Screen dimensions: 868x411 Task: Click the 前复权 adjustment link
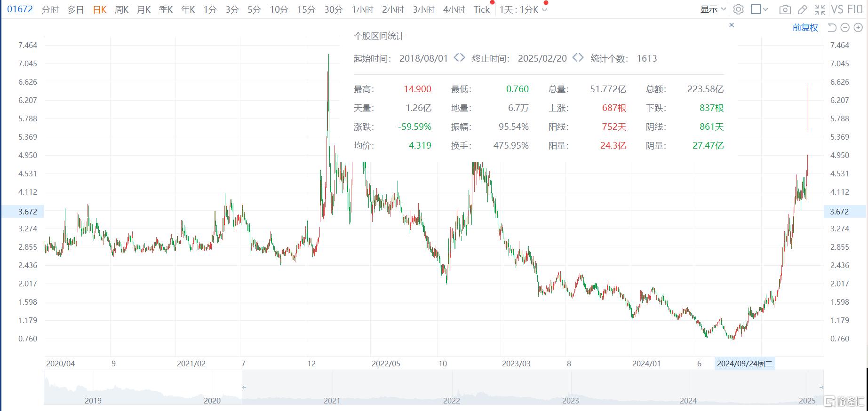click(x=805, y=28)
